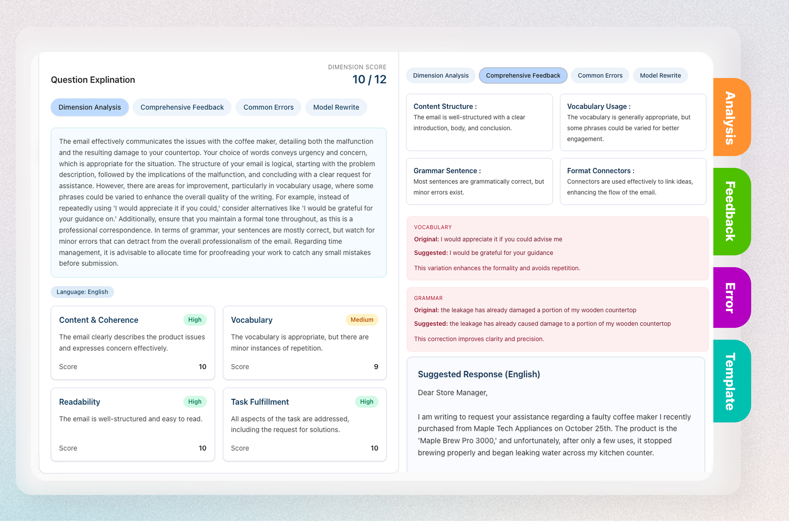Toggle the Comprehensive Feedback pill on right panel
Screen dimensions: 789x532
coord(523,75)
